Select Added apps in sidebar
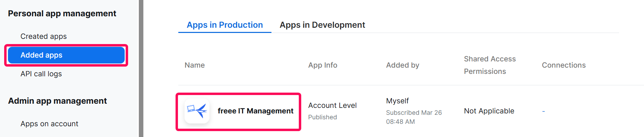Viewport: 644px width, 137px height. (x=66, y=55)
